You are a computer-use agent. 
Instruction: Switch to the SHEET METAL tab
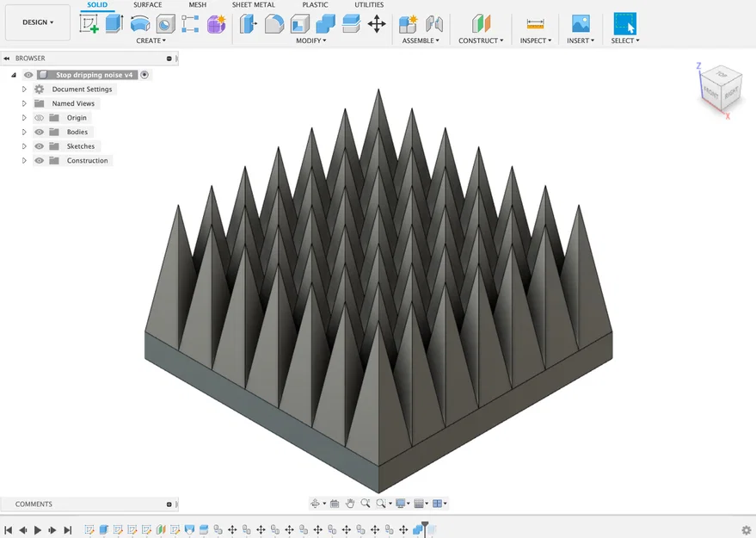coord(254,5)
